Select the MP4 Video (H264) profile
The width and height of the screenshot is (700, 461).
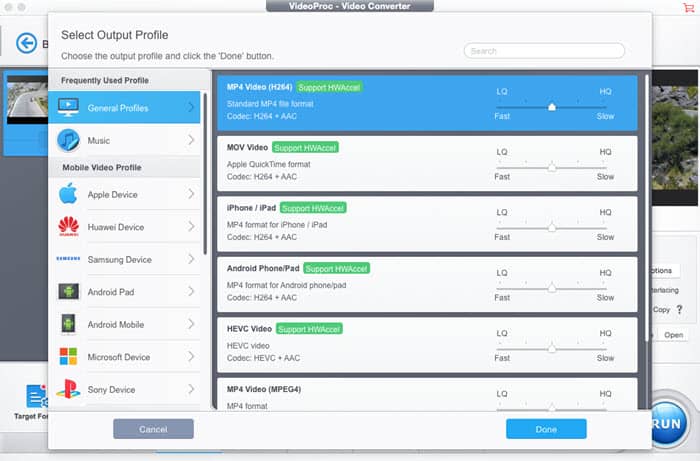(427, 103)
